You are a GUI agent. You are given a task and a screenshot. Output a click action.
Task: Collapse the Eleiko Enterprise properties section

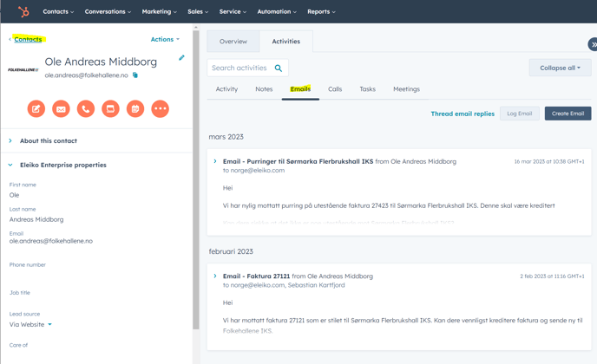click(x=10, y=165)
